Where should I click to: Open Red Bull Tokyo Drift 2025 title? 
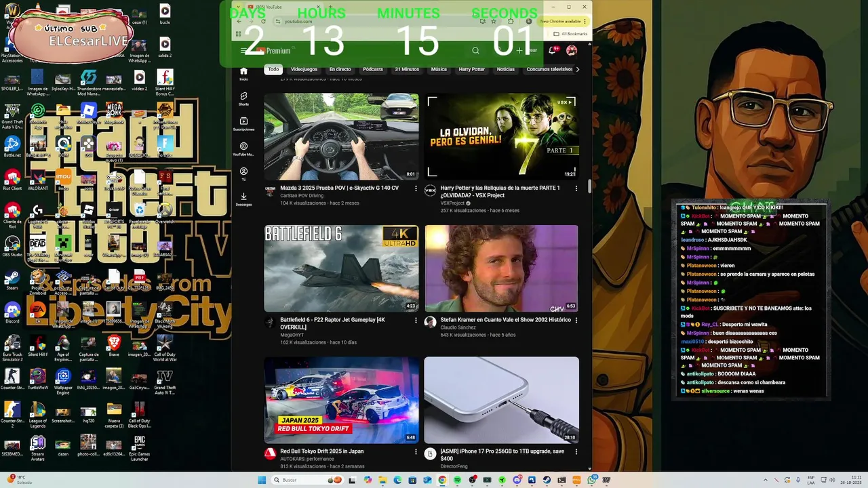(x=321, y=451)
